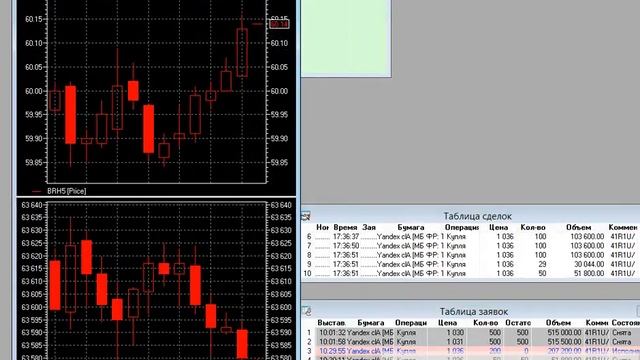Image resolution: width=640 pixels, height=360 pixels.
Task: Click Бумага header in Таблица сделок
Action: 411,227
